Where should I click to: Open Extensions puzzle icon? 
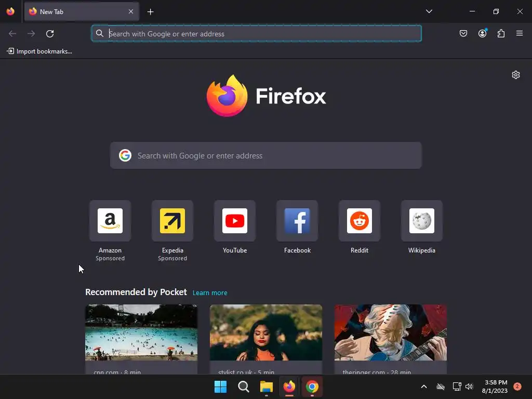501,33
